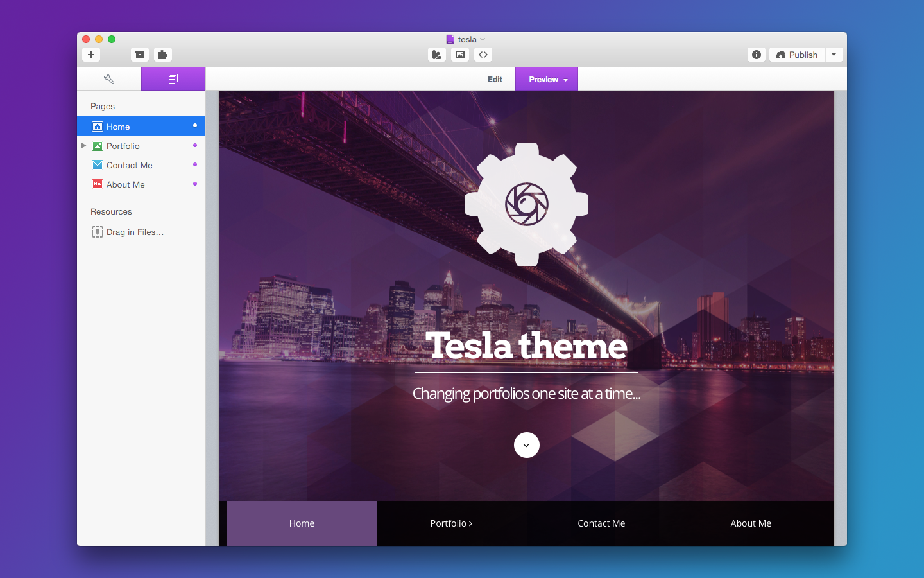Open the archive box icon in the toolbar
924x578 pixels.
[140, 55]
